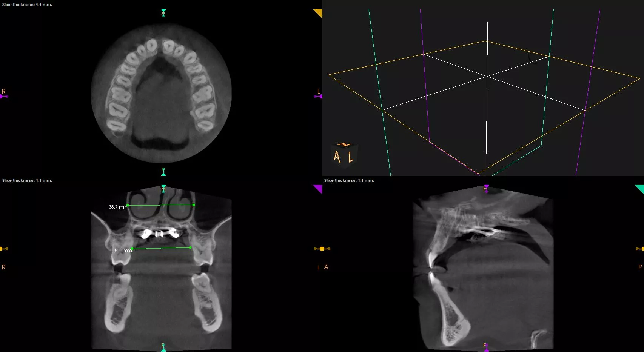Select the 38.7 mm measurement label
Viewport: 644px width, 352px height.
(x=118, y=207)
